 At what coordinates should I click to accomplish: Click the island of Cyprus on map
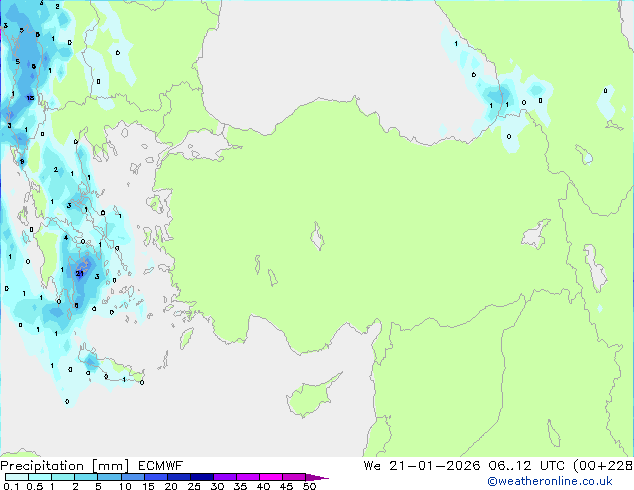pos(311,397)
